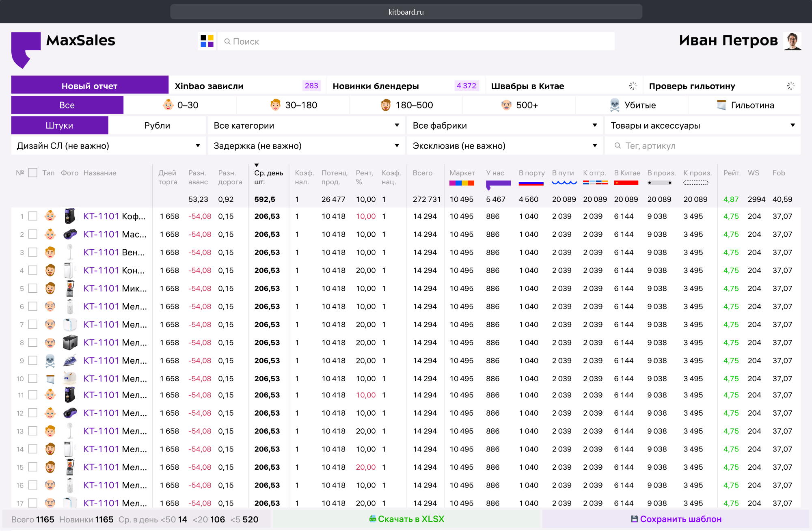Click loading spinner on Швабры в Китае
This screenshot has height=531, width=812.
[633, 86]
